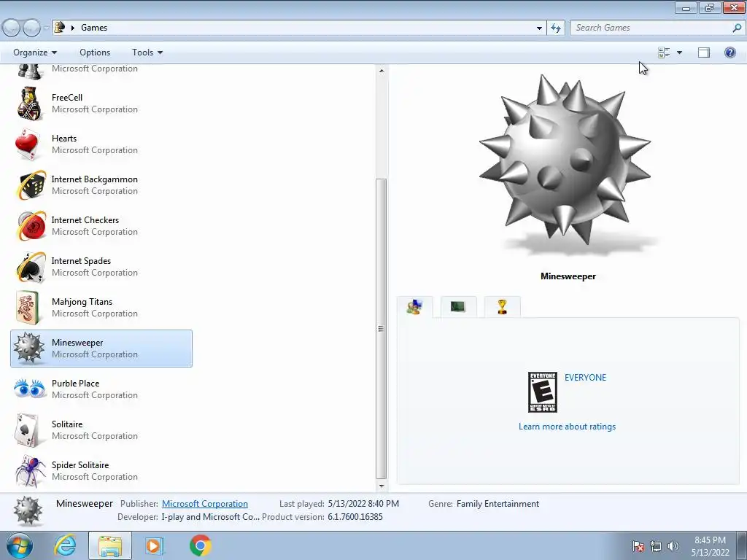Click the Minesweeper mine icon in list
Viewport: 747px width, 560px height.
point(28,348)
